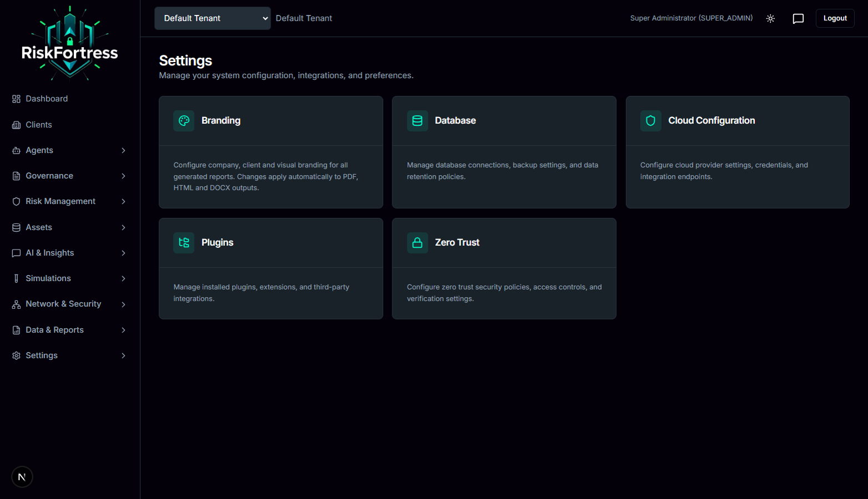Open the Default Tenant dropdown
Image resolution: width=868 pixels, height=499 pixels.
212,18
